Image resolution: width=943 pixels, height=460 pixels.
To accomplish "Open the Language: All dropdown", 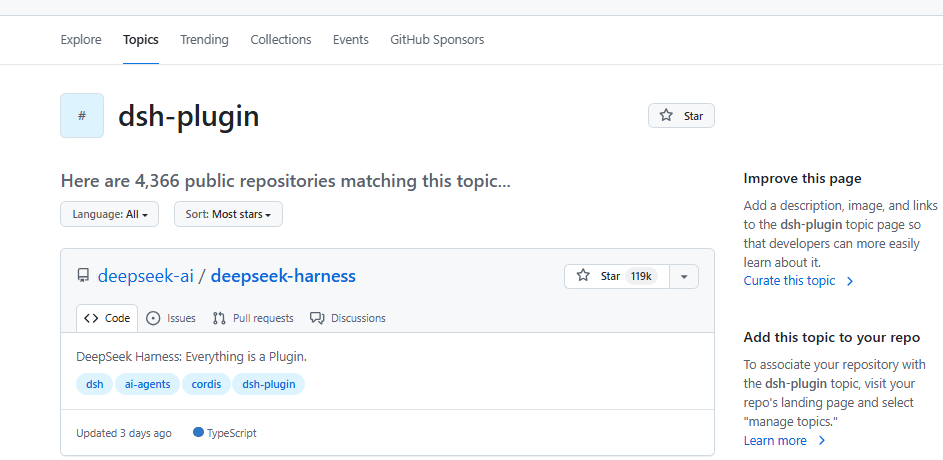I will click(x=109, y=214).
